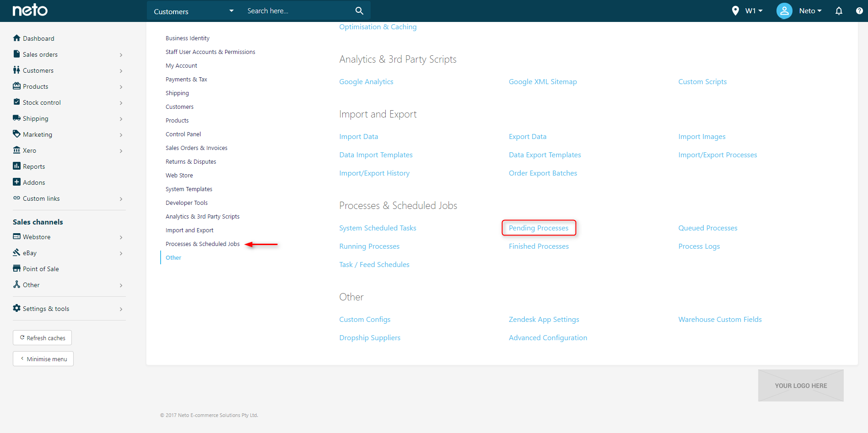
Task: Open Task / Feed Schedules link
Action: 374,264
